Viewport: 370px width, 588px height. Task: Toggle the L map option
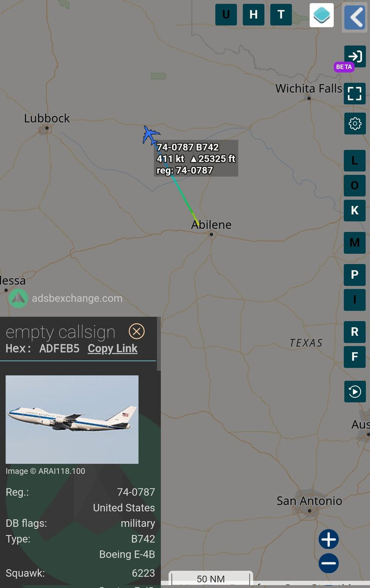click(355, 160)
